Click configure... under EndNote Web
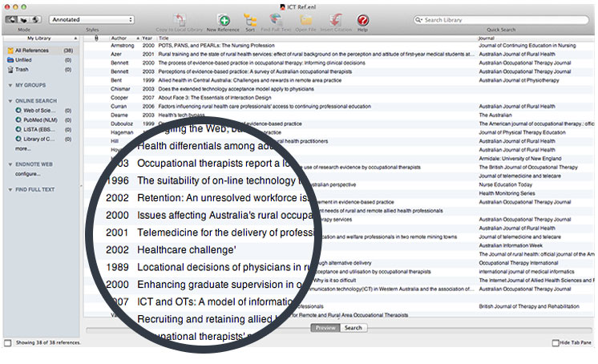This screenshot has width=598, height=364. click(28, 174)
